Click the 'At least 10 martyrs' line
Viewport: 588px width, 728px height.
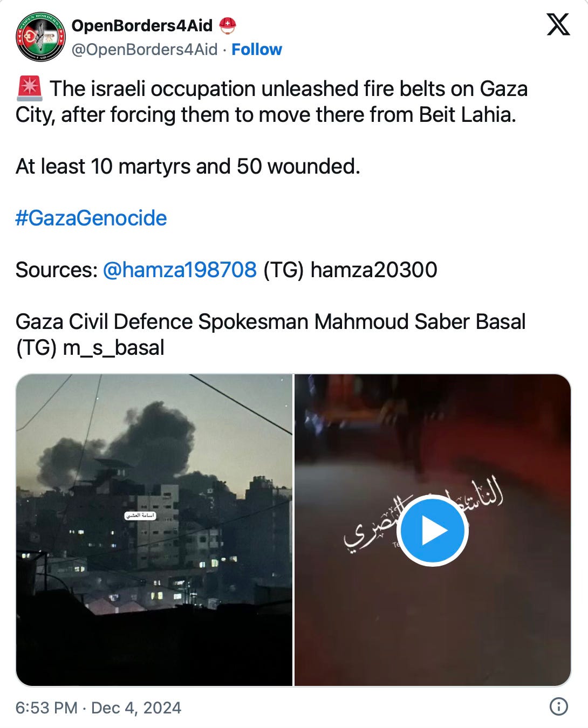(188, 167)
